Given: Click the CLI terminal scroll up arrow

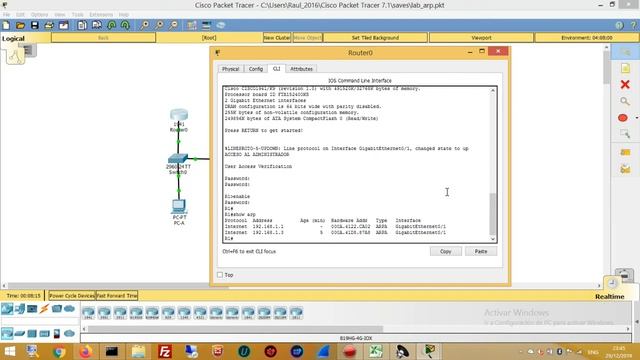Looking at the screenshot, I should [x=493, y=90].
